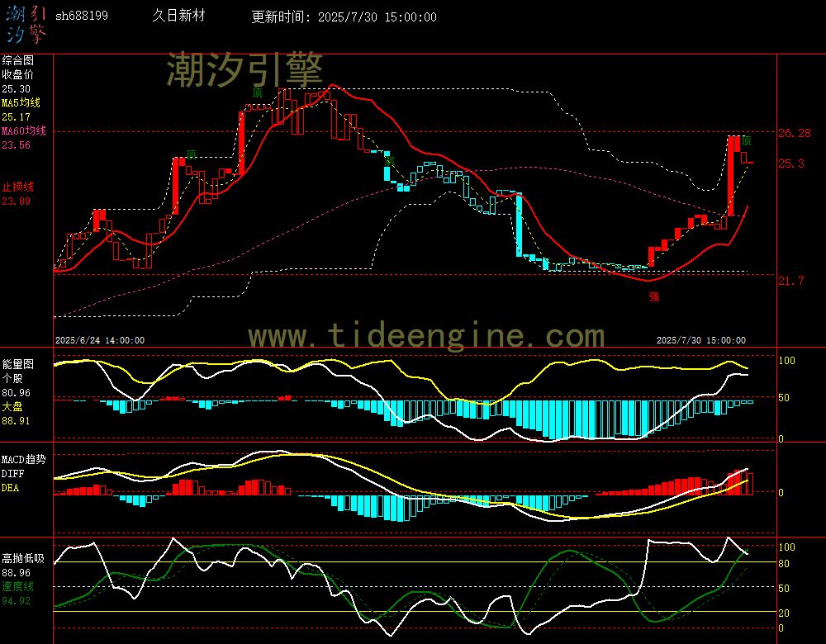Click the 更新时间 update timestamp in the header
The width and height of the screenshot is (826, 644).
tap(344, 17)
